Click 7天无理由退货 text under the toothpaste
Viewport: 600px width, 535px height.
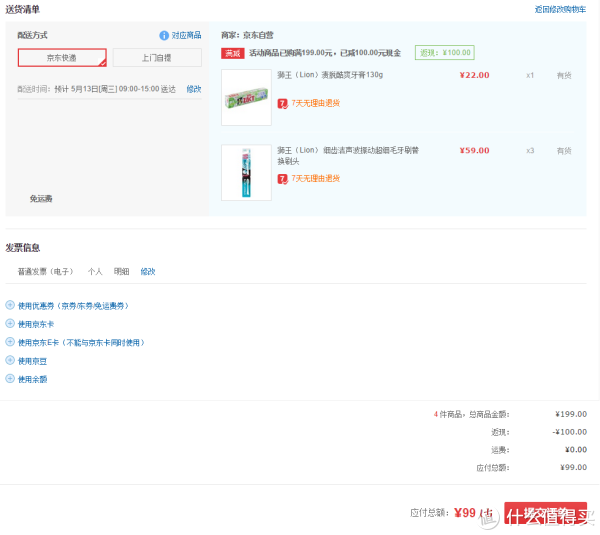tap(316, 103)
